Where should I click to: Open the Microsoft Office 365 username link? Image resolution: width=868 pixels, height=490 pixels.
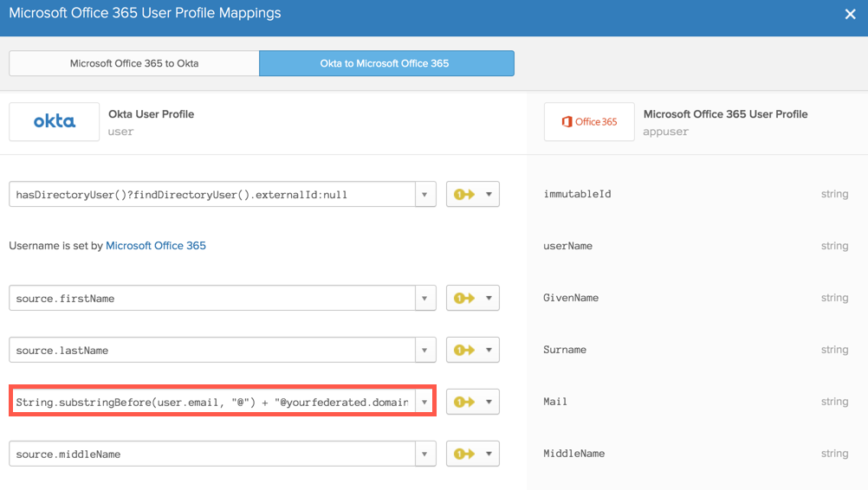pyautogui.click(x=156, y=246)
